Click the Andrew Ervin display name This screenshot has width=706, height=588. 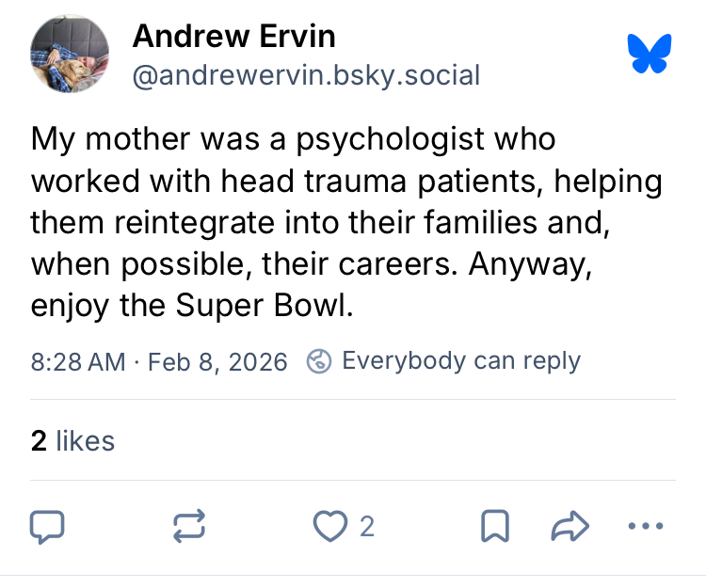pos(233,37)
